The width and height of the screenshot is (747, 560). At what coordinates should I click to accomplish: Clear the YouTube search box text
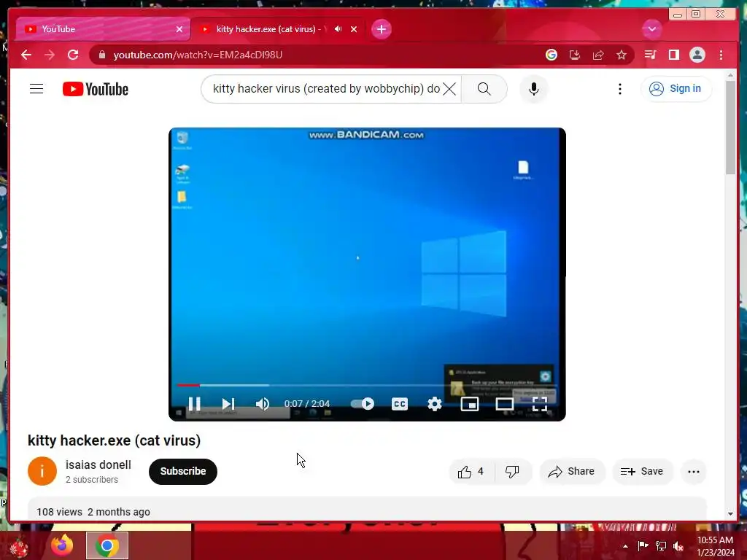click(x=449, y=89)
